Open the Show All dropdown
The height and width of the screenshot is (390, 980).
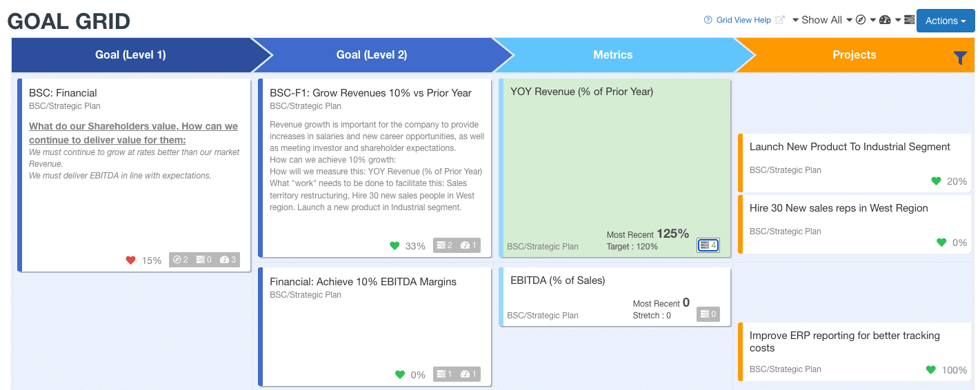click(822, 20)
